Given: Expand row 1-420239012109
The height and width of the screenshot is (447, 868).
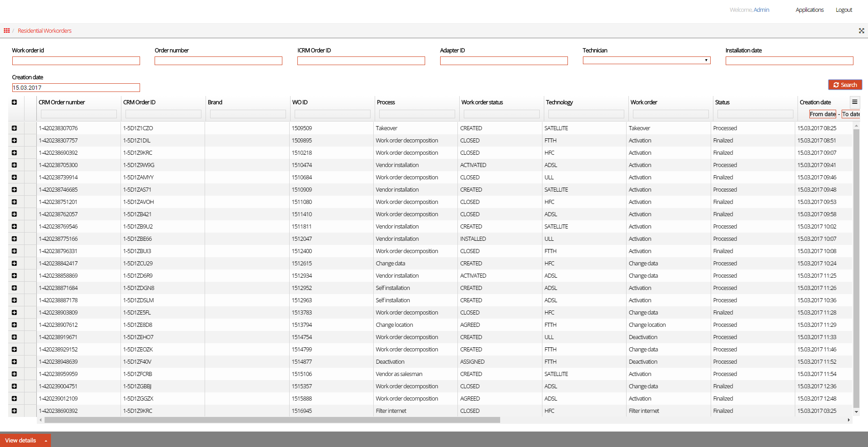Looking at the screenshot, I should [x=15, y=399].
